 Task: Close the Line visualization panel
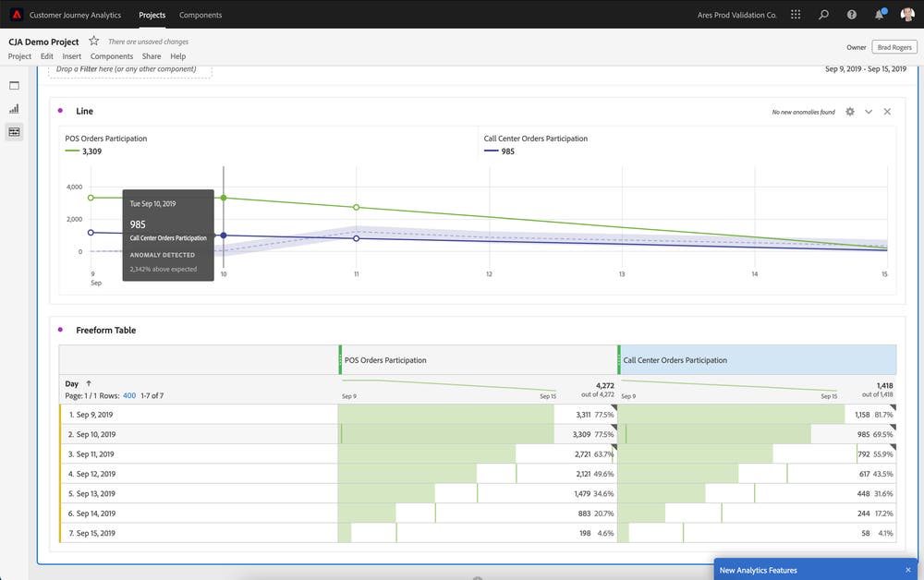coord(887,112)
